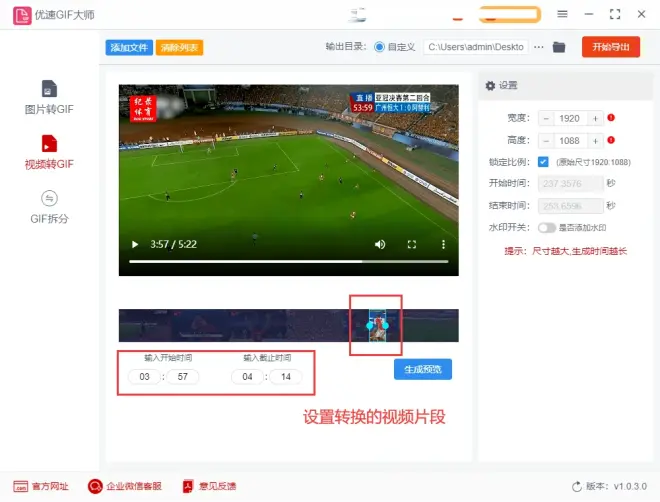Click the video thumbnail timeline strip
The width and height of the screenshot is (660, 502).
coord(288,325)
